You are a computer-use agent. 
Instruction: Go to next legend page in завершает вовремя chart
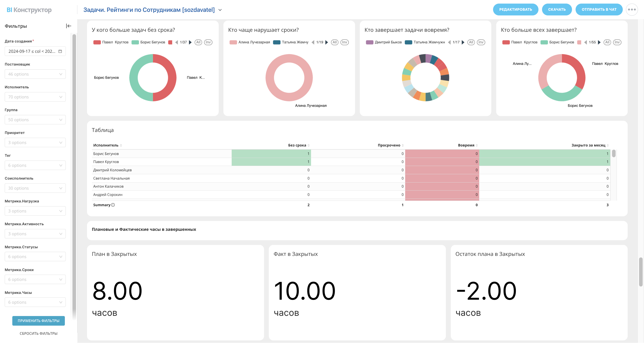[463, 42]
